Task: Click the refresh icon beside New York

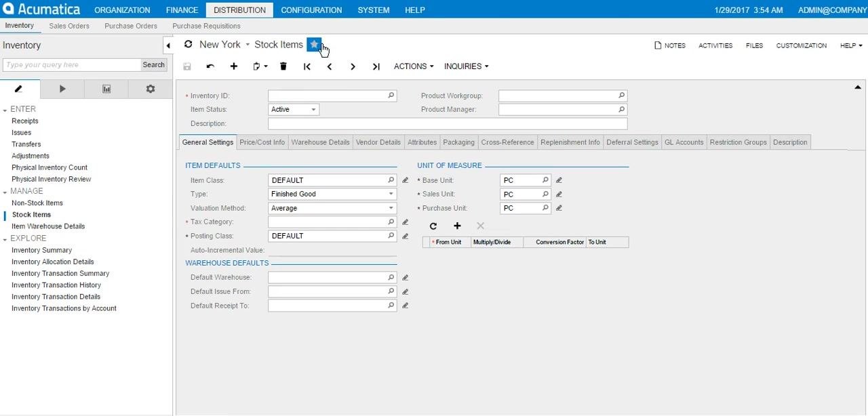Action: (188, 44)
